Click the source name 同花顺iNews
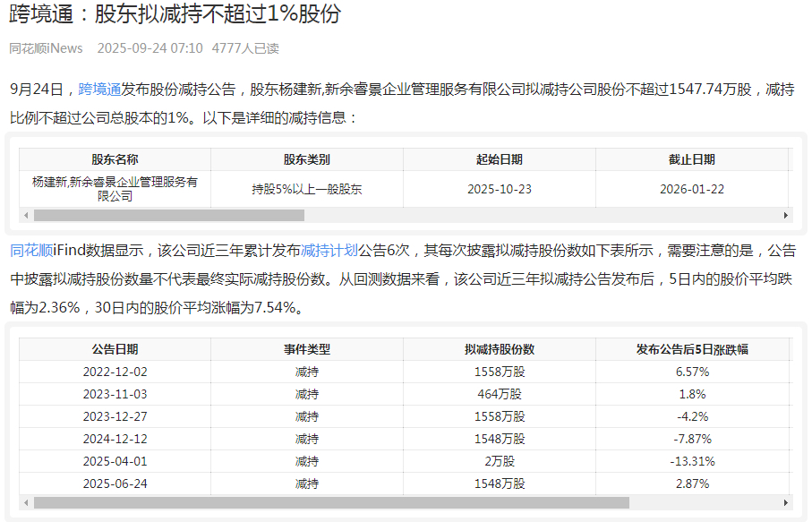 pyautogui.click(x=46, y=48)
